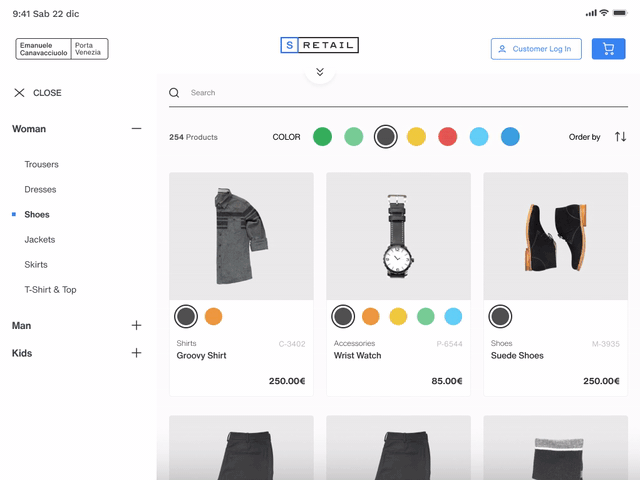640x480 pixels.
Task: Open the shopping cart
Action: point(608,49)
